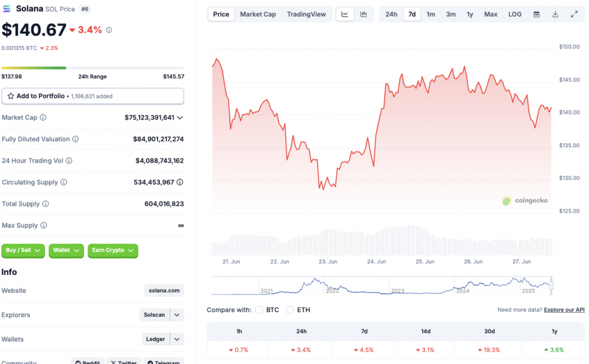This screenshot has height=364, width=589.
Task: Open Earn Crypto dropdown
Action: point(113,250)
